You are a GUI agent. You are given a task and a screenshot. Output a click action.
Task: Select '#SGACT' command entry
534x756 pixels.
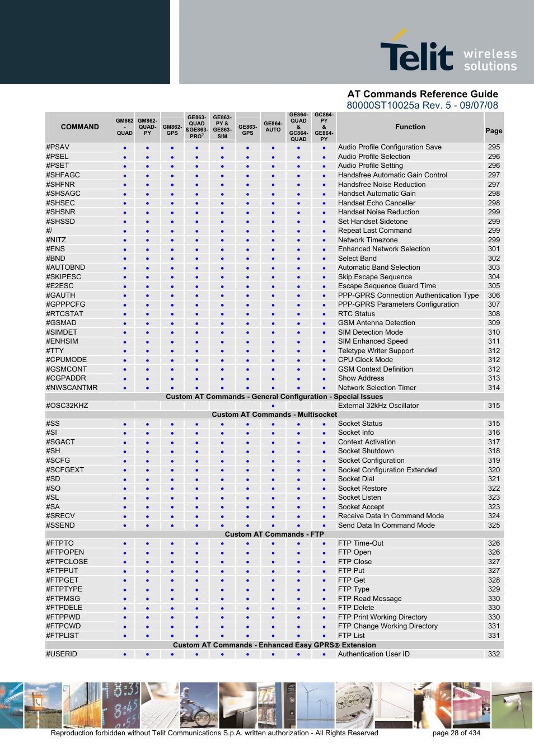tap(60, 442)
